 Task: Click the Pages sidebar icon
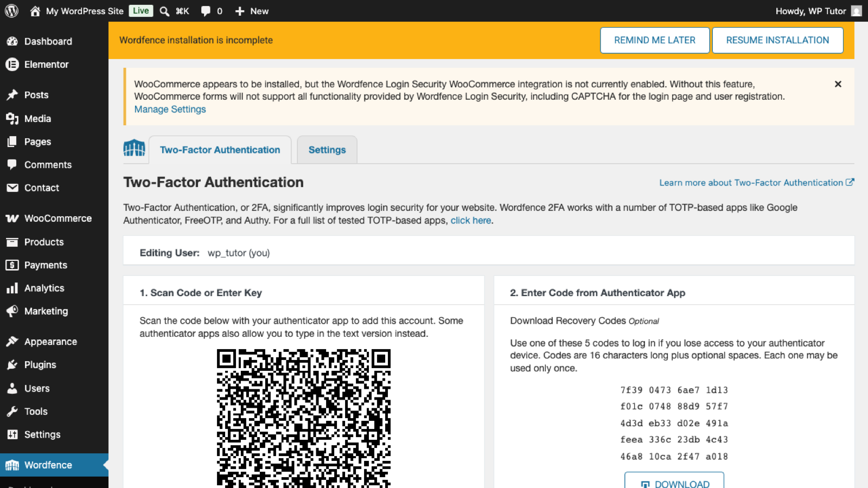[12, 142]
